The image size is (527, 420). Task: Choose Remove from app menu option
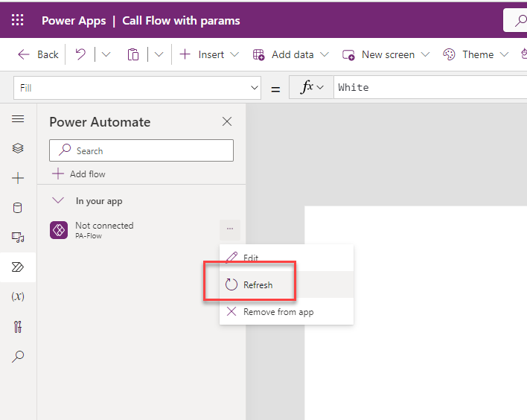(278, 312)
